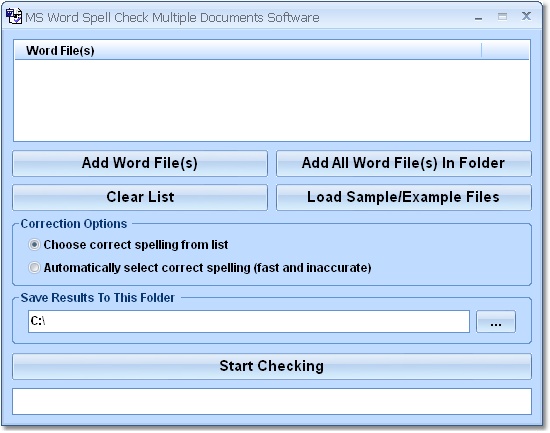Screen dimensions: 550x433
Task: Clear the file list
Action: click(140, 197)
